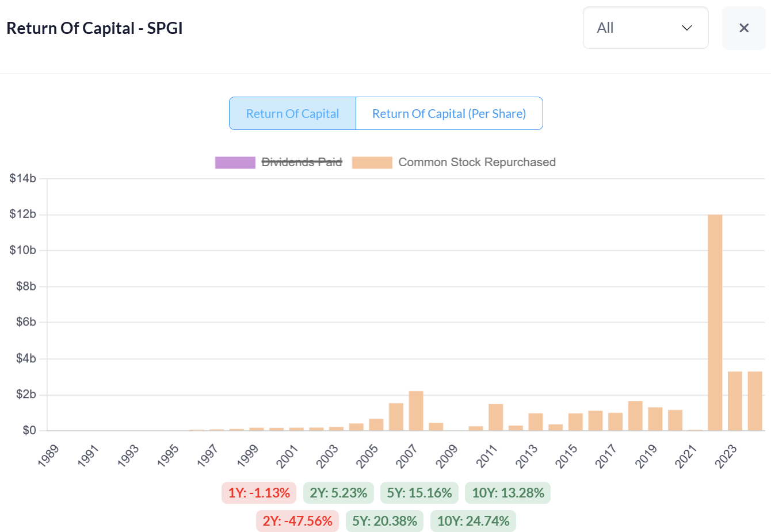Click the 5Y: 15.16% growth badge
771x532 pixels.
click(419, 493)
